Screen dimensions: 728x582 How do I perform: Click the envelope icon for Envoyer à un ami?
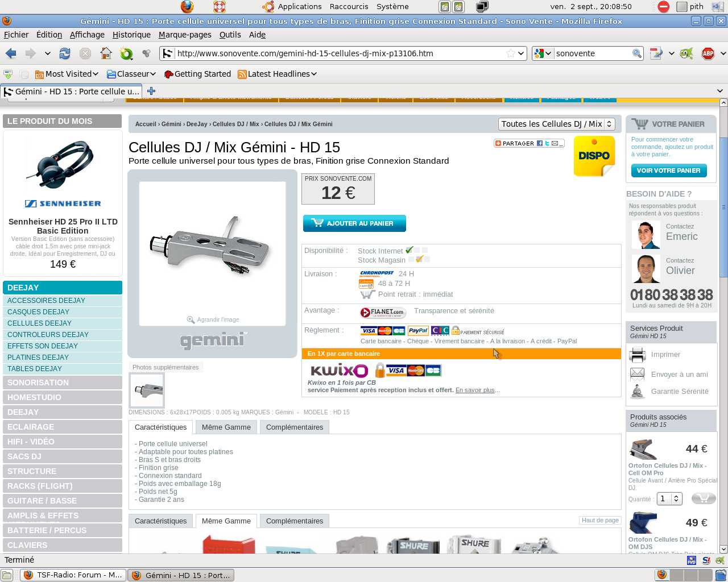pos(638,374)
